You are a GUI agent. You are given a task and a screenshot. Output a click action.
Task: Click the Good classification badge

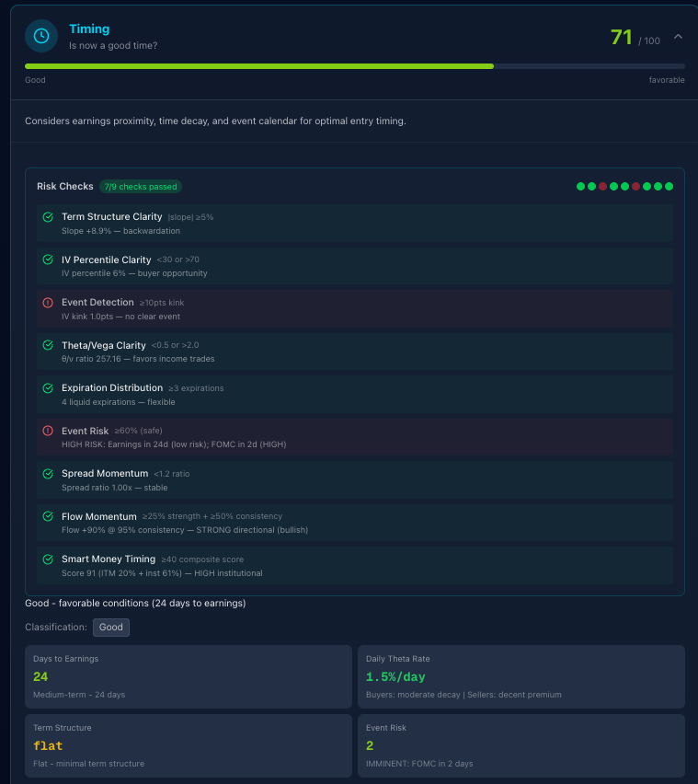click(x=110, y=628)
